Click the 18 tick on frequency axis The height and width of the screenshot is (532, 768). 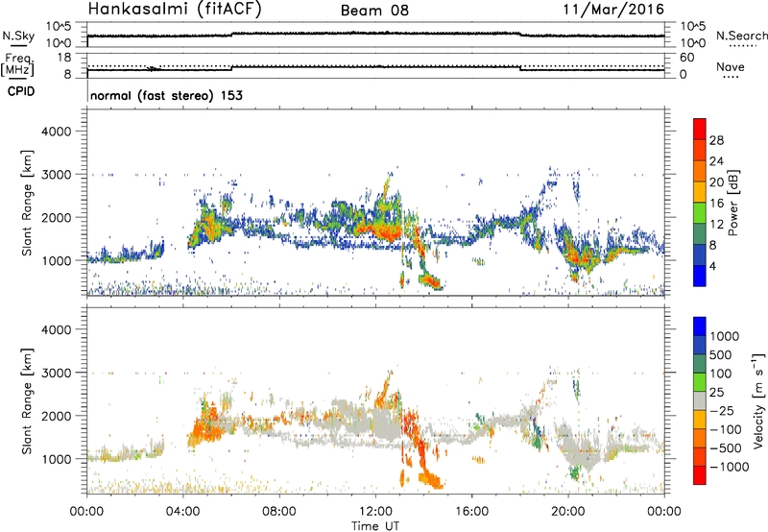click(x=64, y=57)
